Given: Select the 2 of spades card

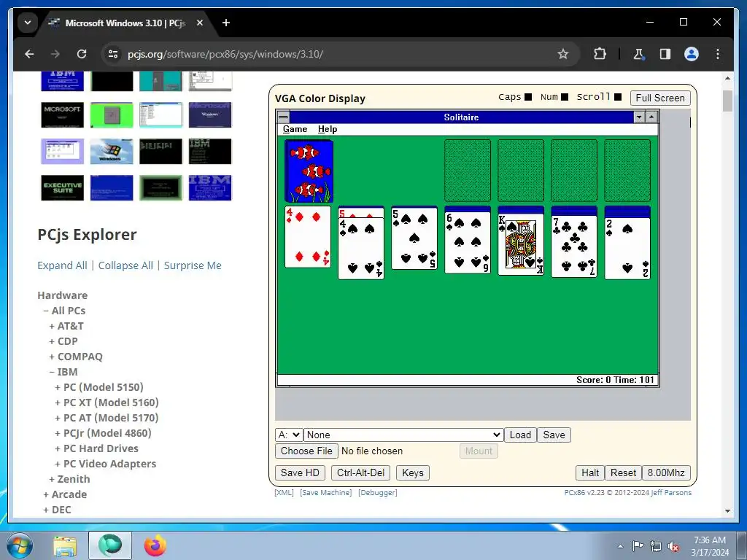Looking at the screenshot, I should point(627,248).
